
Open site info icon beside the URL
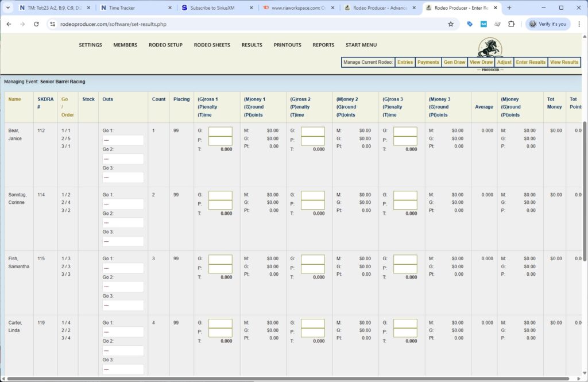[x=53, y=25]
